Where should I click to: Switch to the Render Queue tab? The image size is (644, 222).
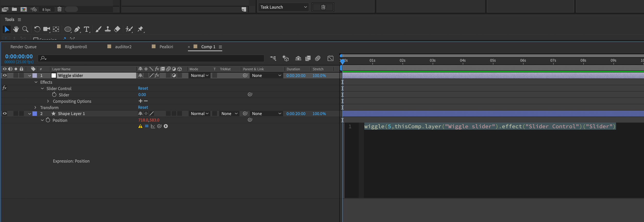pyautogui.click(x=23, y=47)
